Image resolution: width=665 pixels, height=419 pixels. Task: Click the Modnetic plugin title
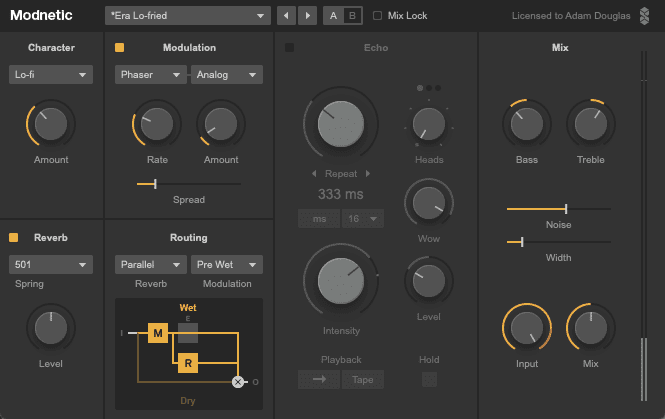click(41, 15)
